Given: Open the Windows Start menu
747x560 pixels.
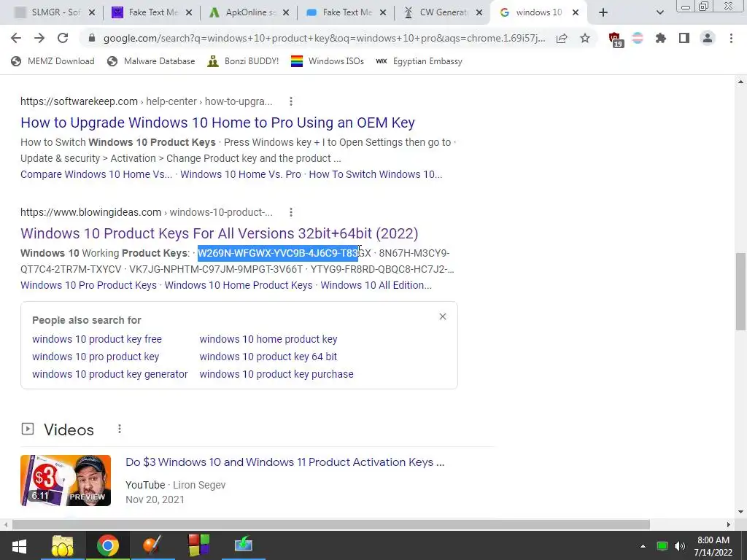Looking at the screenshot, I should pyautogui.click(x=19, y=545).
